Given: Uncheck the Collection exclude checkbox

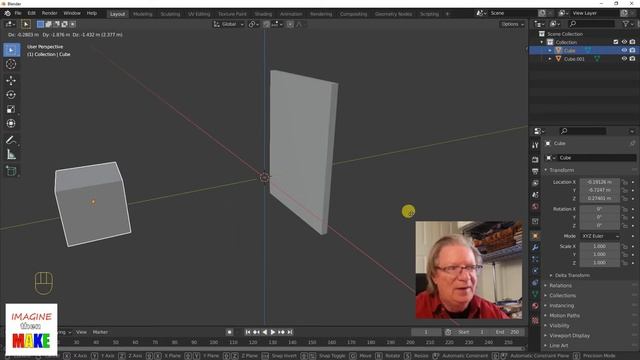Looking at the screenshot, I should (x=616, y=42).
